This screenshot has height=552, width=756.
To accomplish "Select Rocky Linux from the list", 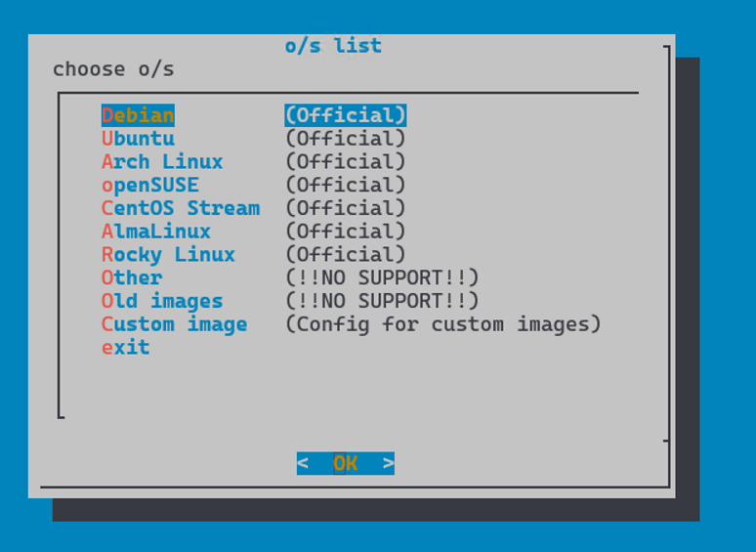I will point(168,255).
